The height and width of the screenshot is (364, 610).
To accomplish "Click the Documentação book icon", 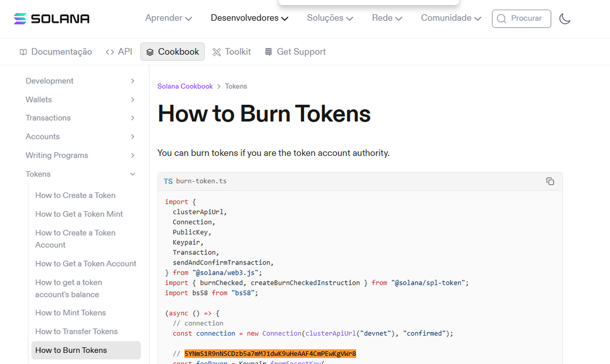I will 23,52.
